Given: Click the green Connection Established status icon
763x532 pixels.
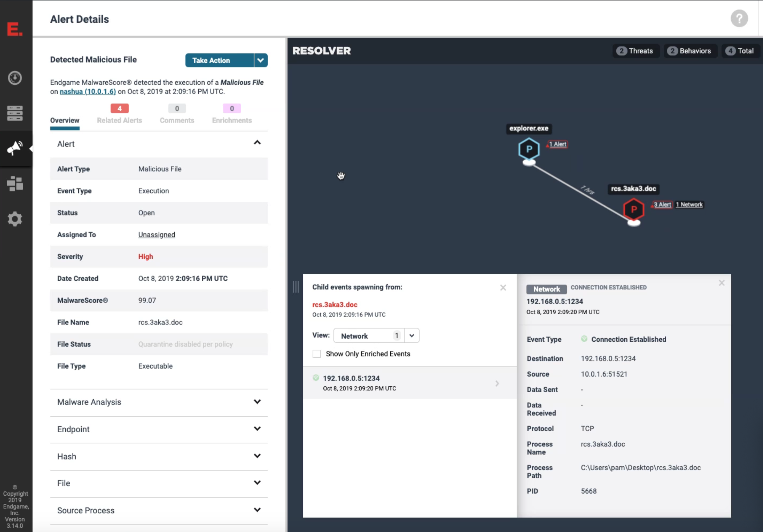Looking at the screenshot, I should [x=584, y=339].
